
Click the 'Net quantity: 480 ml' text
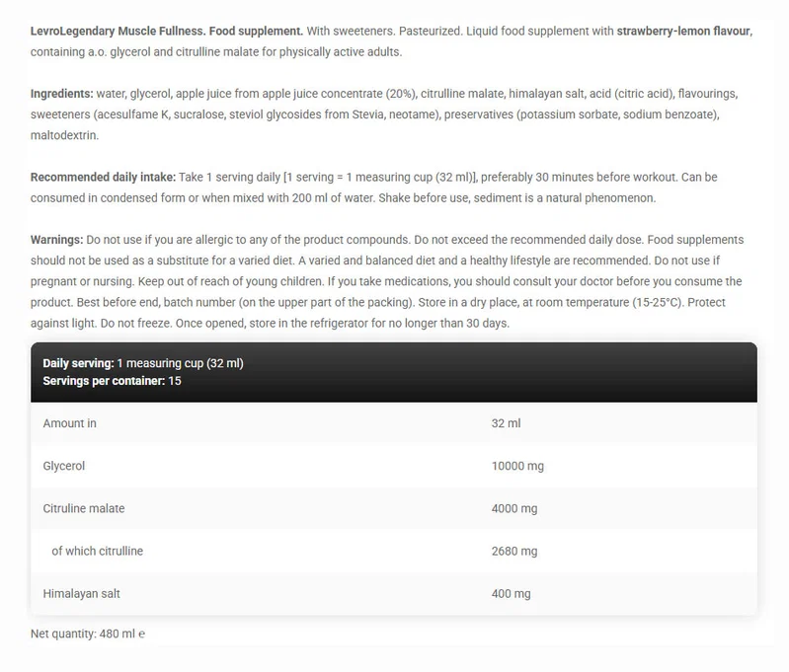click(83, 634)
